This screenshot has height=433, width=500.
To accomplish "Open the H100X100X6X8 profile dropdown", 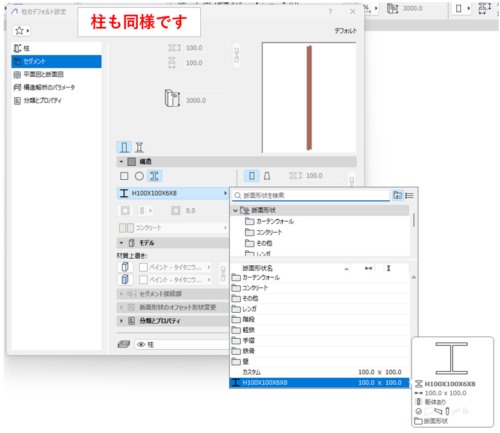I will pos(173,193).
